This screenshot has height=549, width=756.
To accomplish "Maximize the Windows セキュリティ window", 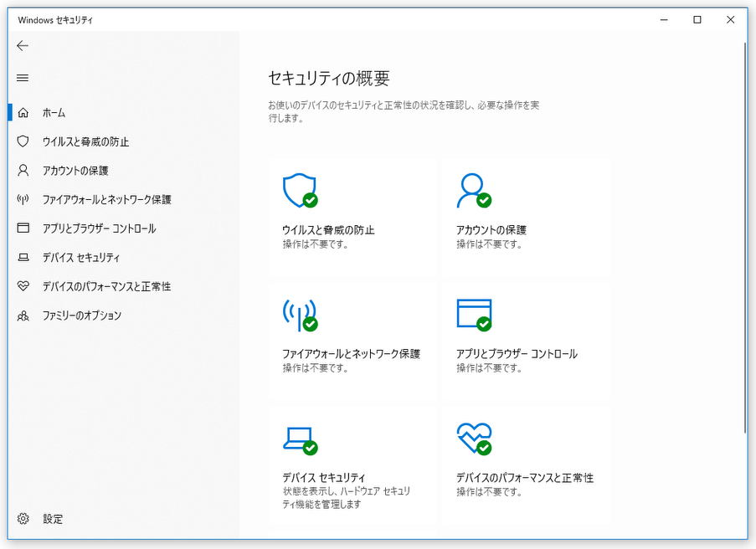I will pyautogui.click(x=697, y=19).
